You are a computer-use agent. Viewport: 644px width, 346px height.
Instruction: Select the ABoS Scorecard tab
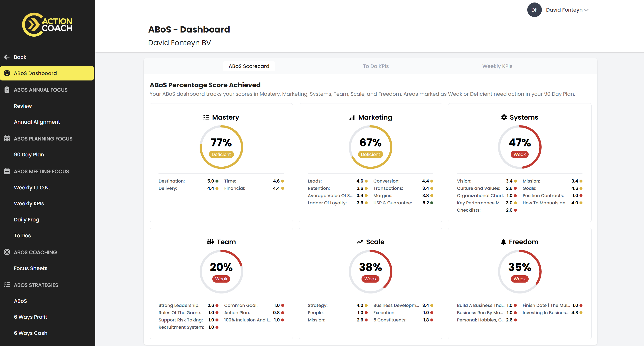tap(249, 66)
